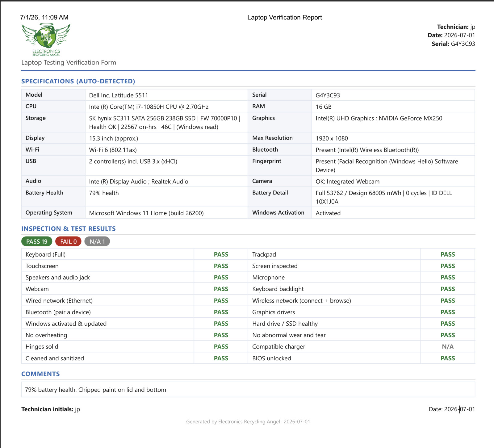The height and width of the screenshot is (448, 494).
Task: Click the 'Full 53762 / Design 68005 mWh' battery detail
Action: point(358,193)
